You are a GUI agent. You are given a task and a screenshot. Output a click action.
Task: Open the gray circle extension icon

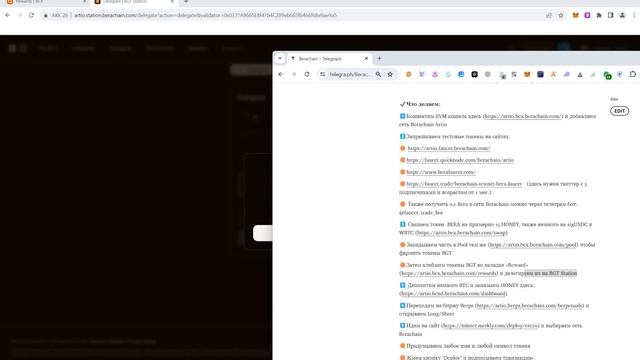click(487, 74)
